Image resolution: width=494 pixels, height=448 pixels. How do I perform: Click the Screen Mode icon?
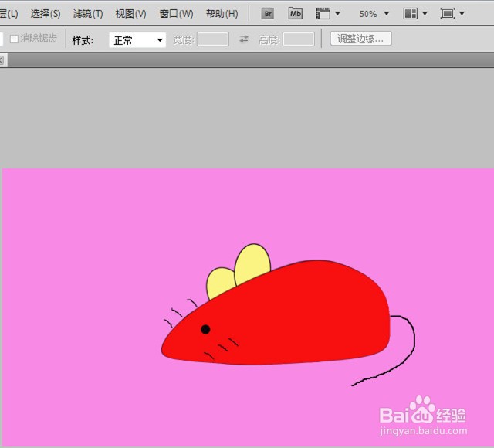point(448,14)
